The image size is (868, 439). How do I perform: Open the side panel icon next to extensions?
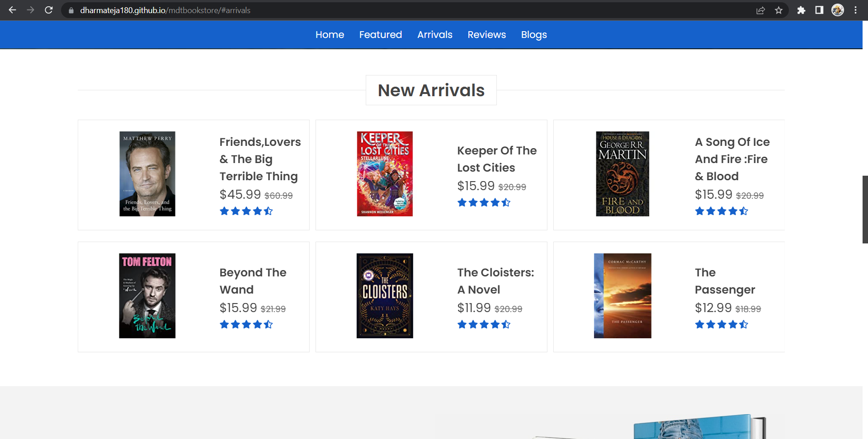(x=819, y=10)
